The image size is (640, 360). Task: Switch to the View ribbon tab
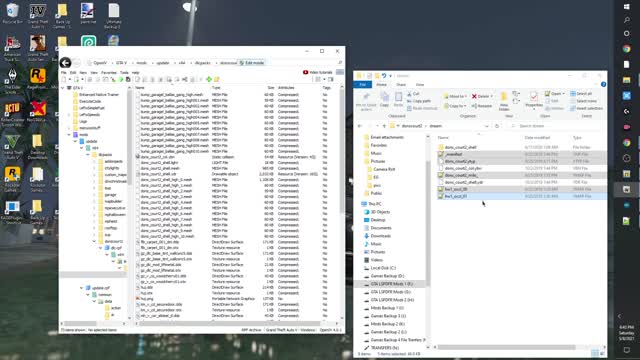(420, 84)
